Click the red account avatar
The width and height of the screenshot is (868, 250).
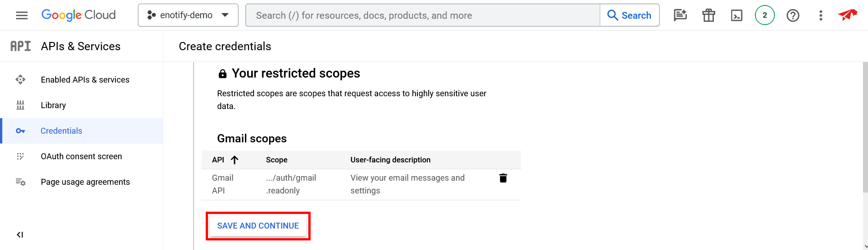pyautogui.click(x=847, y=15)
